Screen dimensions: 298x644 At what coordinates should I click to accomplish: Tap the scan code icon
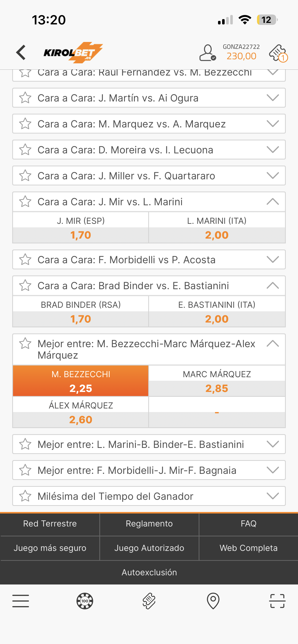(277, 601)
